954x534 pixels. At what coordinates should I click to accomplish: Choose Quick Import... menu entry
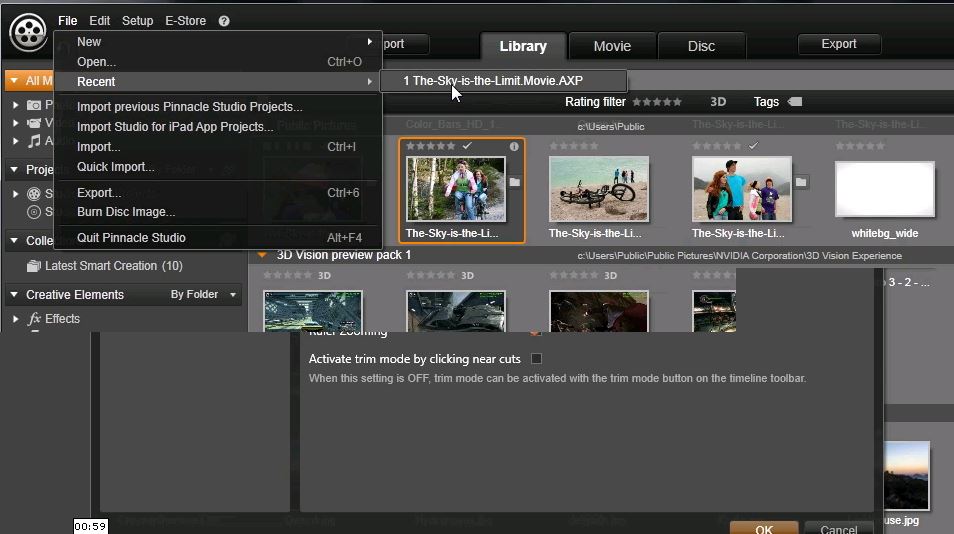point(218,167)
